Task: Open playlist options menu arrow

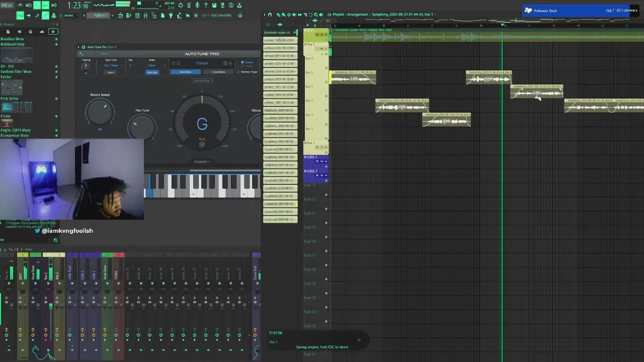Action: pyautogui.click(x=265, y=15)
